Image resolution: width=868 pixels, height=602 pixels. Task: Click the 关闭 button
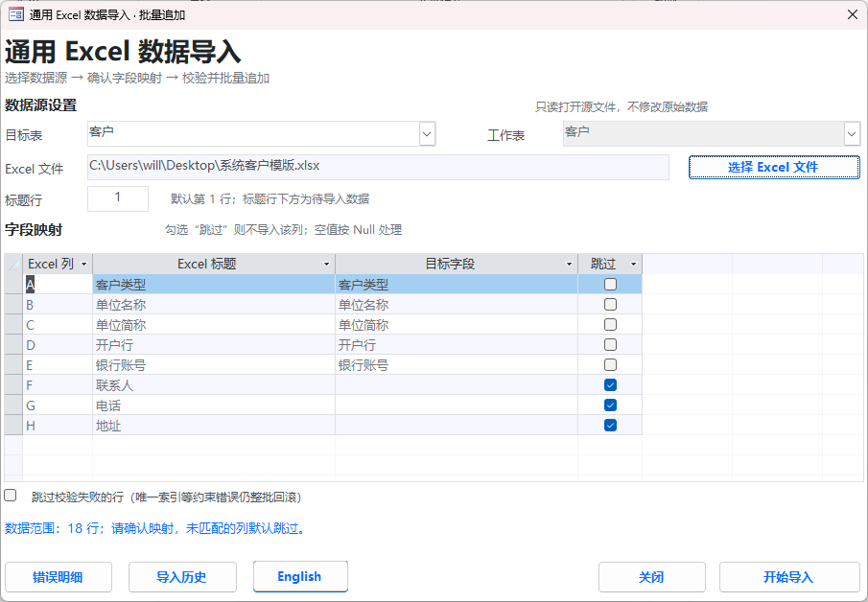(x=651, y=577)
